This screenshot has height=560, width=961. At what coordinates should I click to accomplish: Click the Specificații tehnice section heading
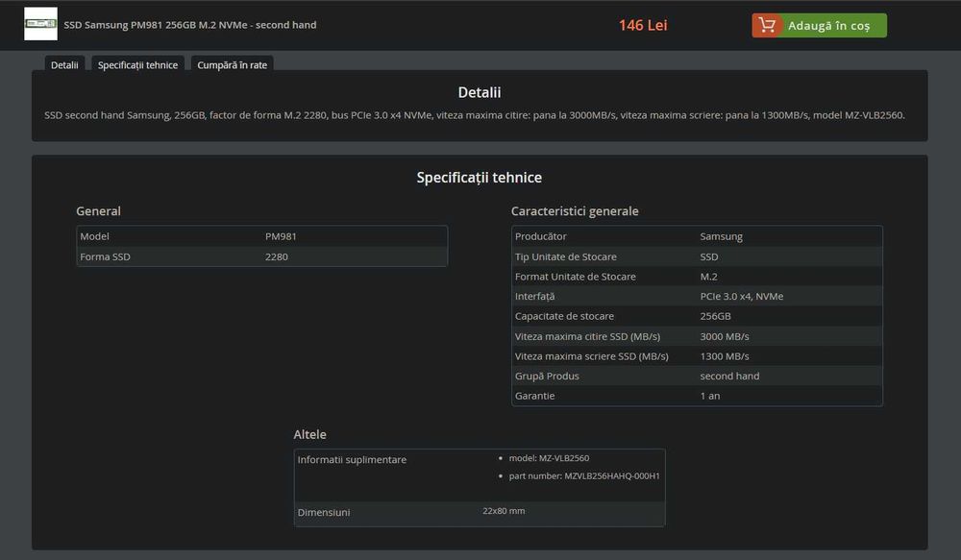(479, 178)
